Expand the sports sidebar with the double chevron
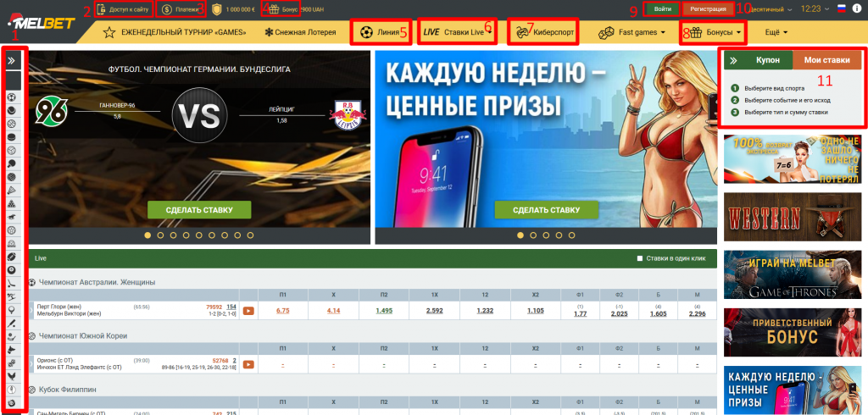 point(11,61)
